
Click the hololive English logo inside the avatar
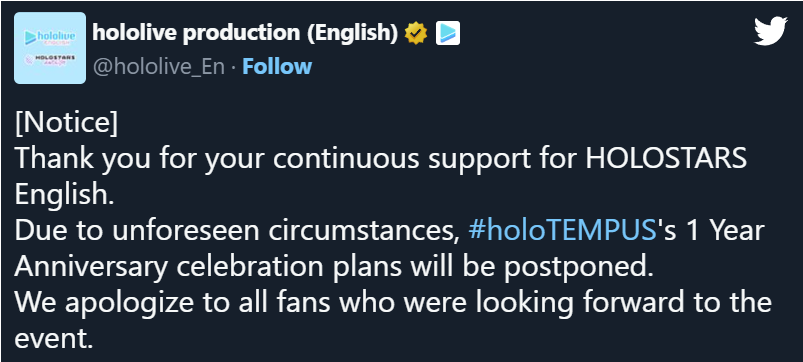pyautogui.click(x=50, y=37)
